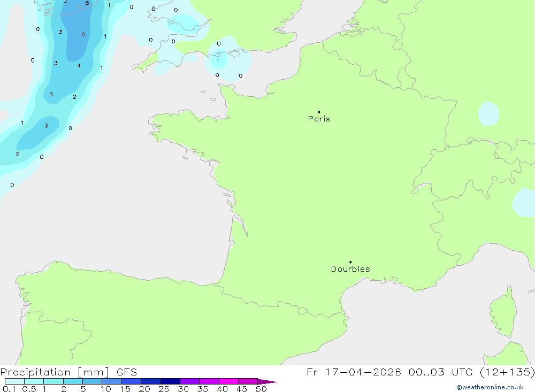Click the '0.5' legend scale label
Viewport: 535px width, 392px height.
point(29,389)
